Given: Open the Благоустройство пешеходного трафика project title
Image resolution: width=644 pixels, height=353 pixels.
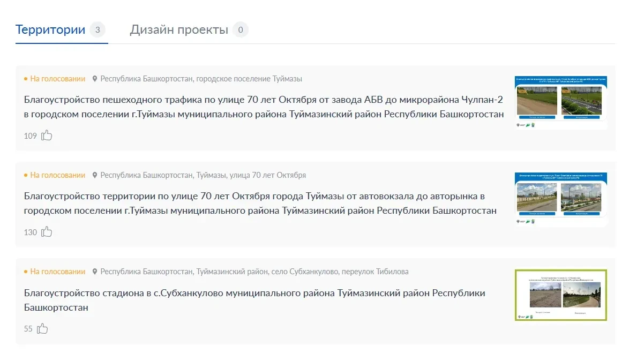Looking at the screenshot, I should click(264, 107).
